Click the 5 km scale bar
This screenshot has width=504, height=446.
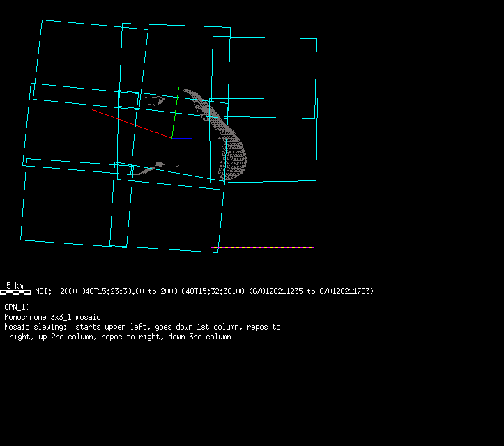click(x=15, y=293)
